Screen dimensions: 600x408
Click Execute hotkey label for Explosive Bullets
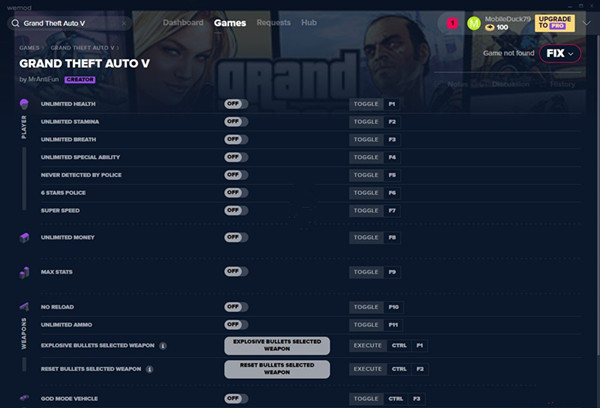pyautogui.click(x=368, y=346)
